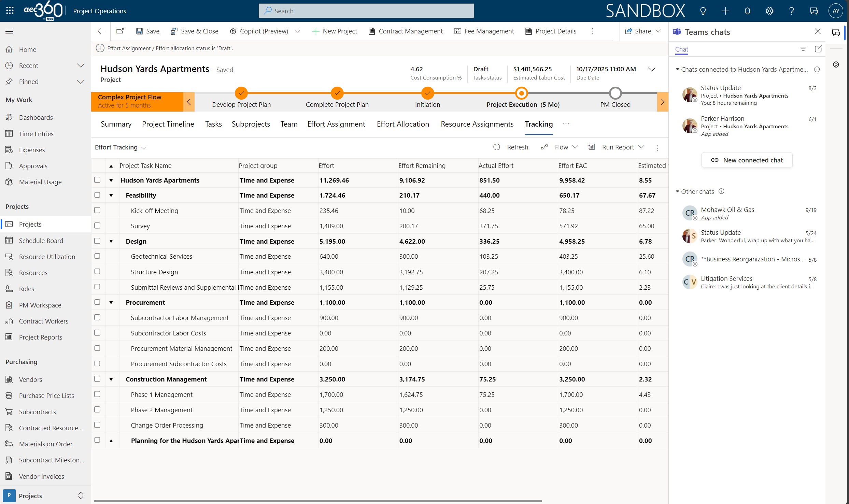Tick the Phase 1 Management checkbox
This screenshot has width=849, height=504.
pos(97,394)
